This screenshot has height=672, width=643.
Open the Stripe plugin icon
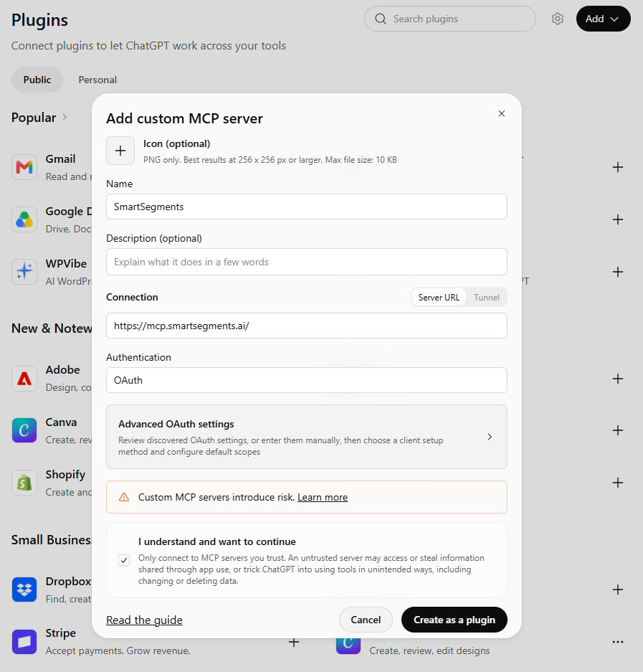(24, 642)
